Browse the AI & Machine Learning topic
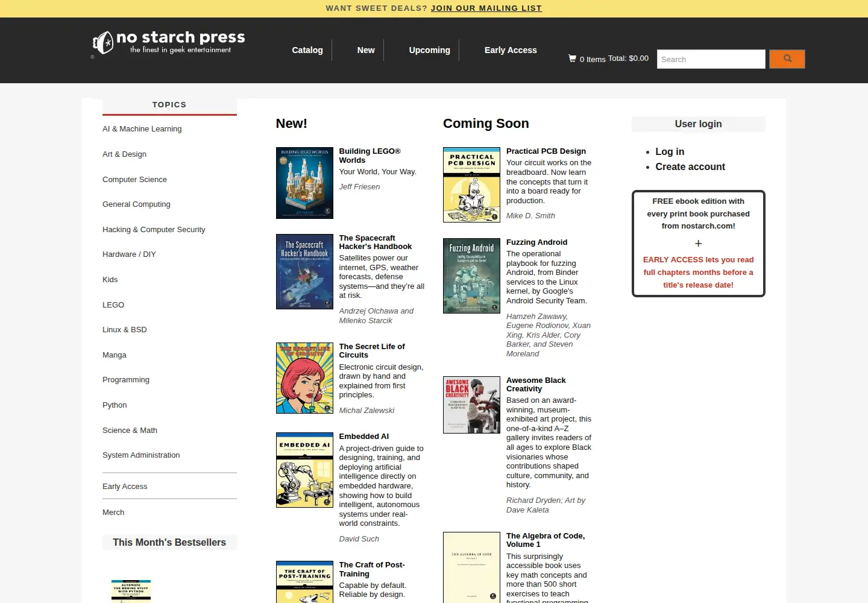The image size is (868, 603). pyautogui.click(x=142, y=129)
